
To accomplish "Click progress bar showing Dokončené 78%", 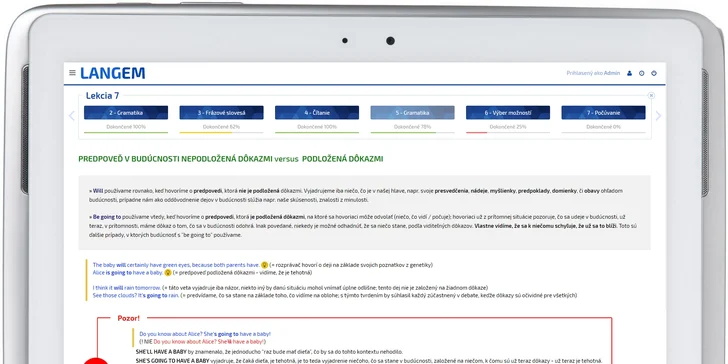I will [412, 132].
